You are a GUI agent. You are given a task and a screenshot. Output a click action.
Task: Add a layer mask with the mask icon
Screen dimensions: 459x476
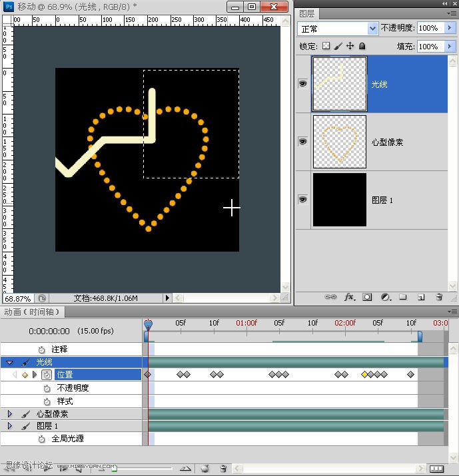[367, 297]
